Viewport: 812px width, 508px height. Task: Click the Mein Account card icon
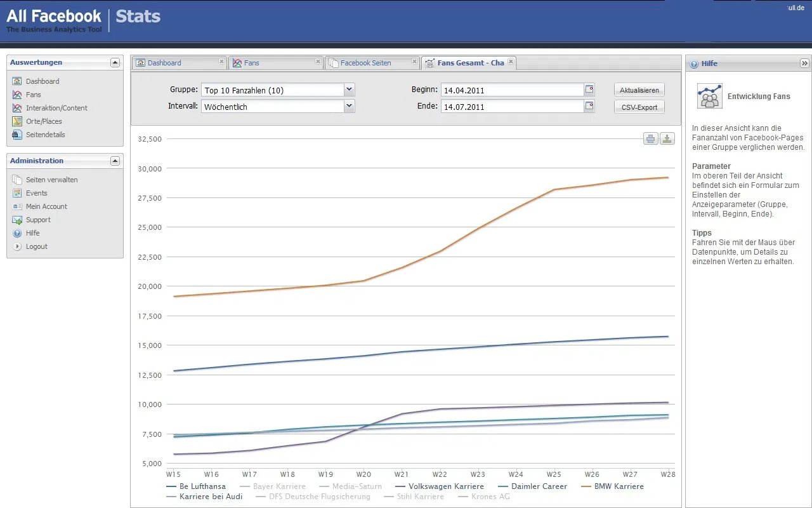[17, 206]
